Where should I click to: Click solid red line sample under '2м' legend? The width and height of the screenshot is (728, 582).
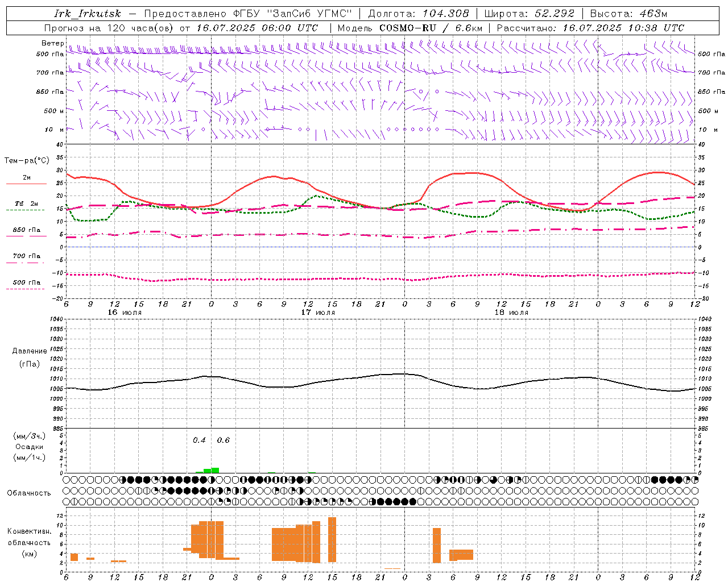[26, 184]
